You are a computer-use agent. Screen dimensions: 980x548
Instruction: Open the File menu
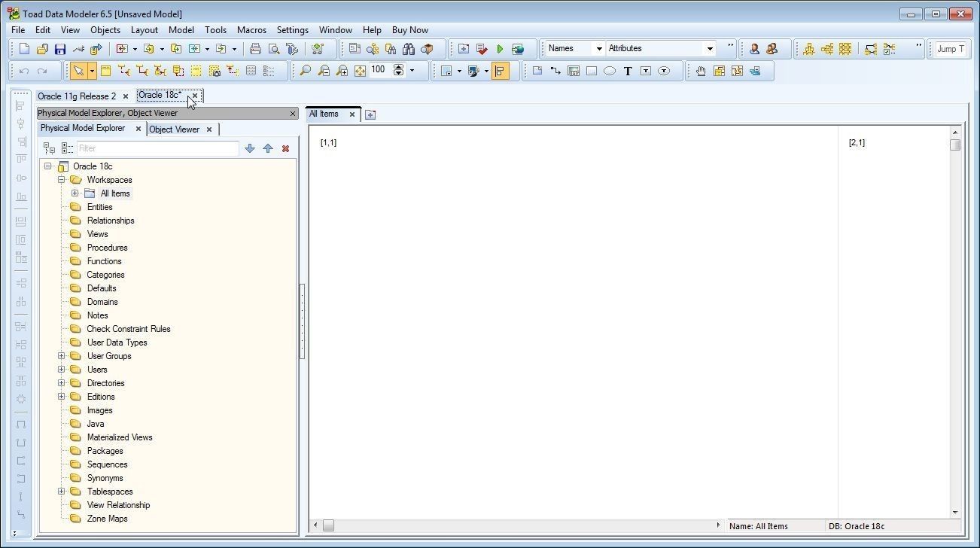(18, 30)
